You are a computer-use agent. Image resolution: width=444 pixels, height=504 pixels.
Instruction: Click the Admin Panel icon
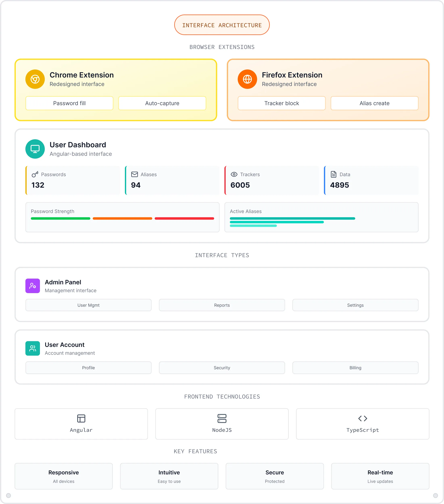click(32, 286)
